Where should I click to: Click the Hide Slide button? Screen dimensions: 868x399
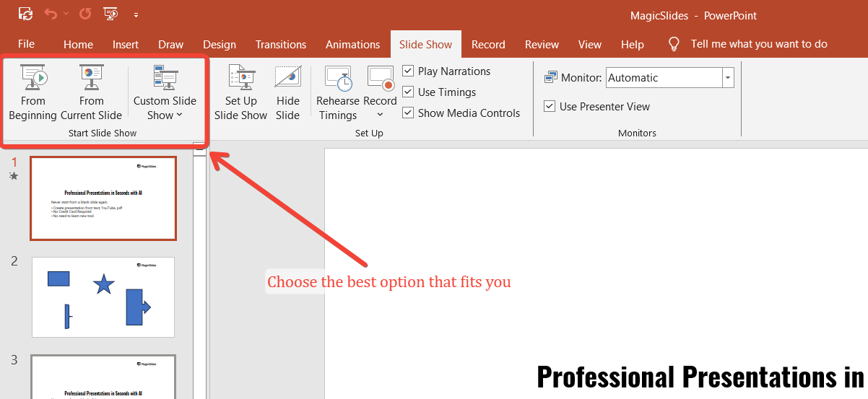click(x=287, y=92)
